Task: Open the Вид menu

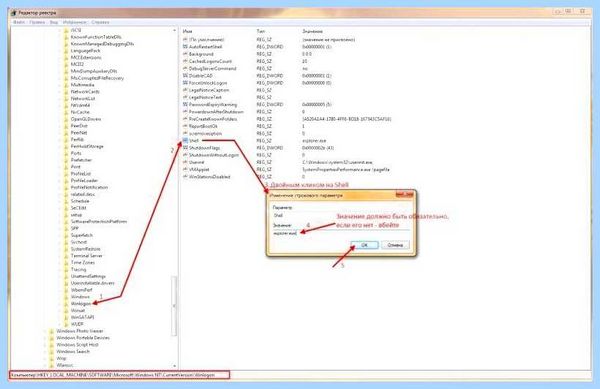Action: coord(54,22)
